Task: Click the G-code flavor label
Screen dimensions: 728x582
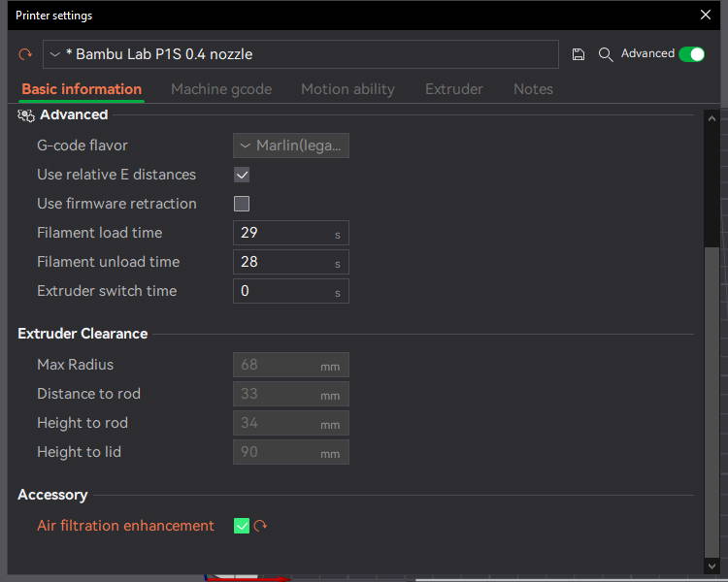Action: click(x=83, y=145)
